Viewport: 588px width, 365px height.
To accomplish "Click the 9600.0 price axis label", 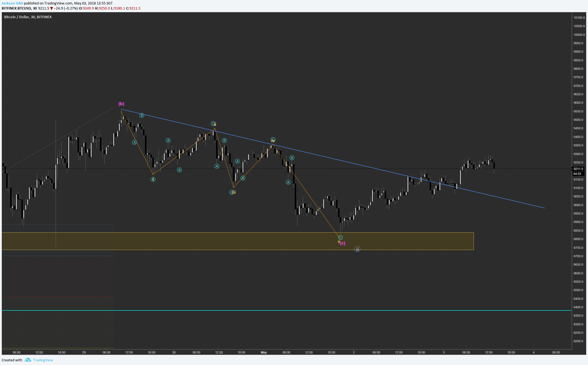I will coord(579,103).
